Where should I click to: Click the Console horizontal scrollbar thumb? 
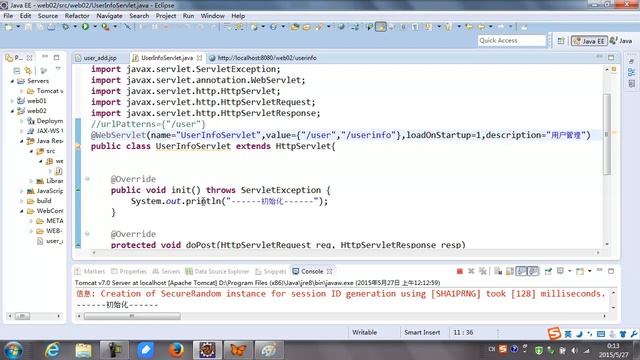click(x=132, y=316)
